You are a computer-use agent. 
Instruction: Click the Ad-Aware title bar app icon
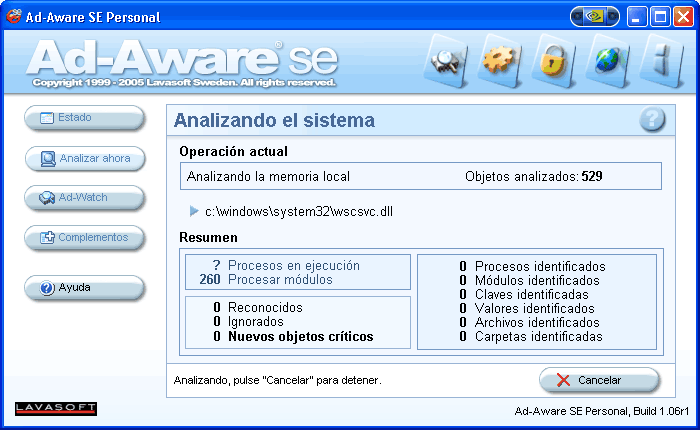pos(12,16)
